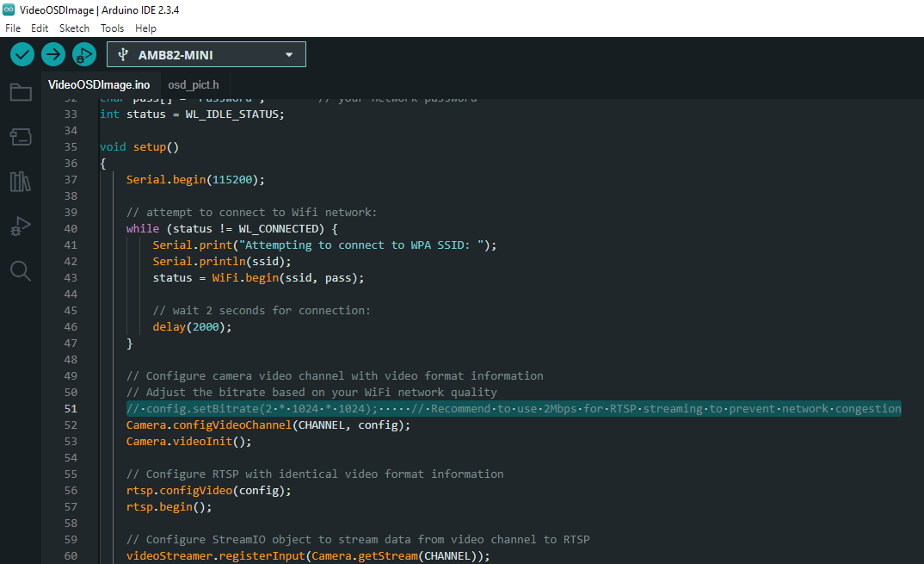Screen dimensions: 924x564
Task: Click line number 51 in the gutter
Action: (71, 408)
